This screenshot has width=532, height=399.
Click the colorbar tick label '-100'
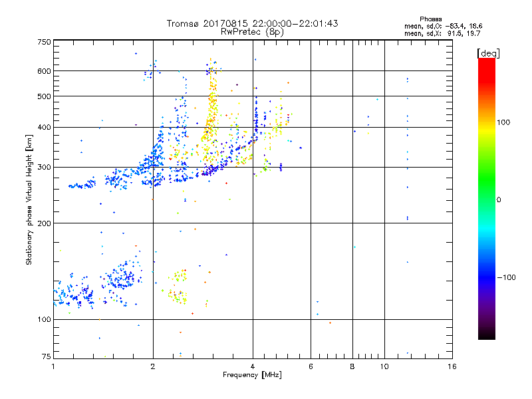pos(507,277)
